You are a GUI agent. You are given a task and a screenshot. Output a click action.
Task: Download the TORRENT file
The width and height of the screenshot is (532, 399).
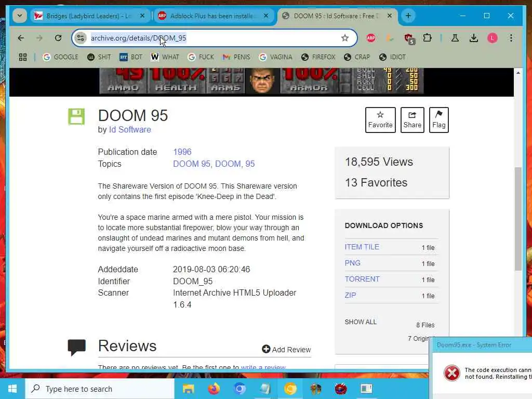[362, 279]
